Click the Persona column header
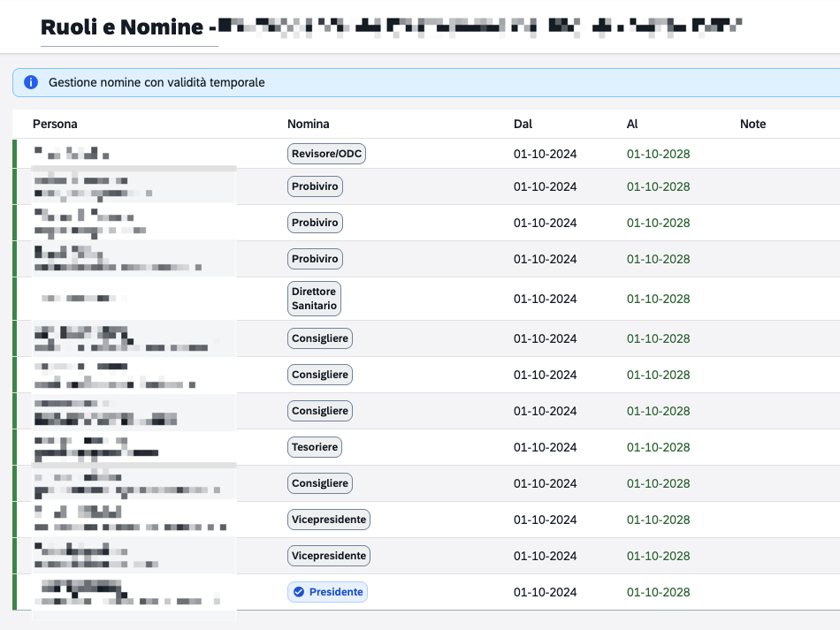 (55, 125)
